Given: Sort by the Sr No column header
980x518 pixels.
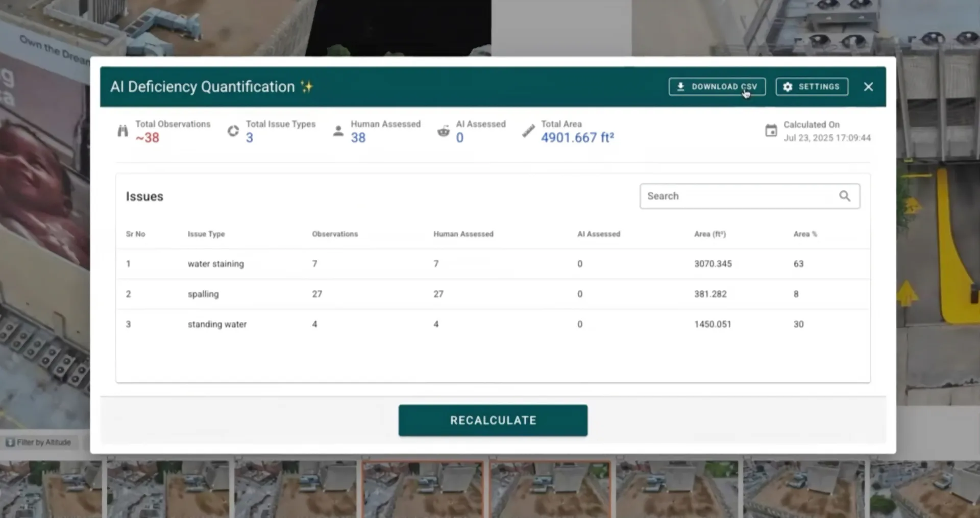Looking at the screenshot, I should (135, 234).
